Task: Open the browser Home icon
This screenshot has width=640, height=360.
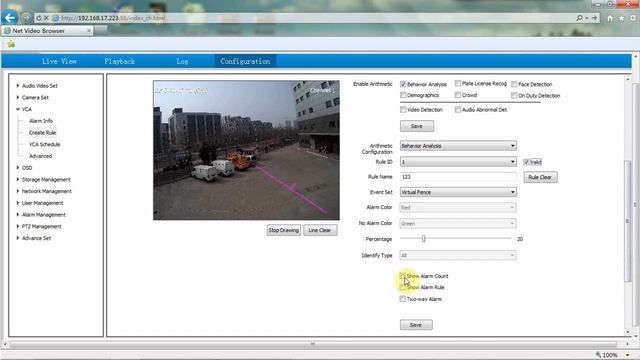Action: click(x=610, y=18)
